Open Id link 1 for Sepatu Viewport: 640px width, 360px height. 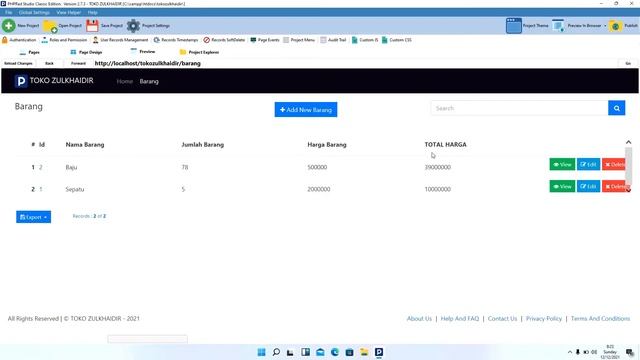(41, 189)
